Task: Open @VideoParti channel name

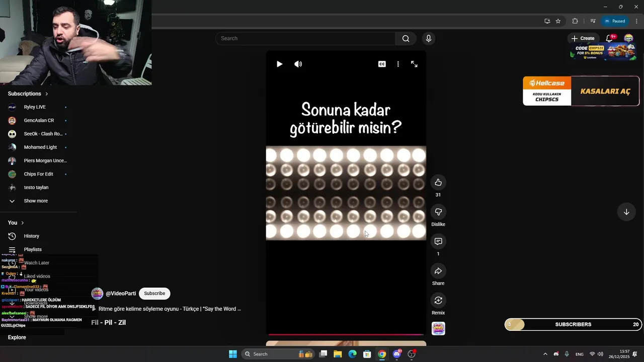Action: click(121, 294)
